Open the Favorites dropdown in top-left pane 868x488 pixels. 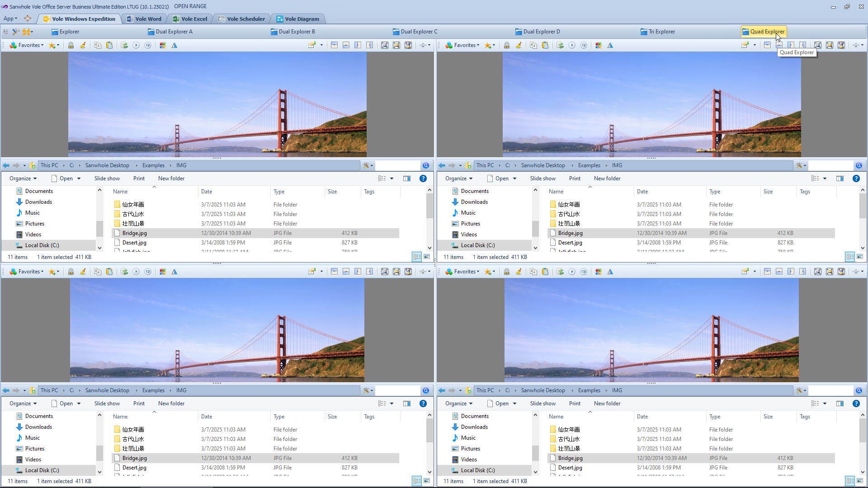click(27, 45)
